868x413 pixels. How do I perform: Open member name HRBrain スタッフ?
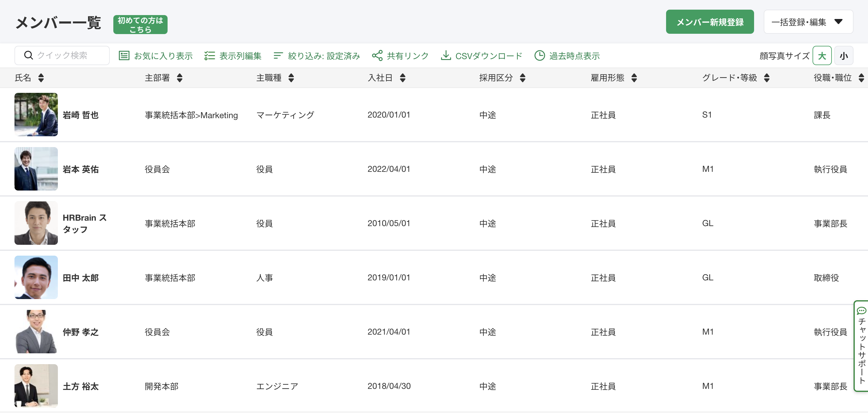point(85,223)
